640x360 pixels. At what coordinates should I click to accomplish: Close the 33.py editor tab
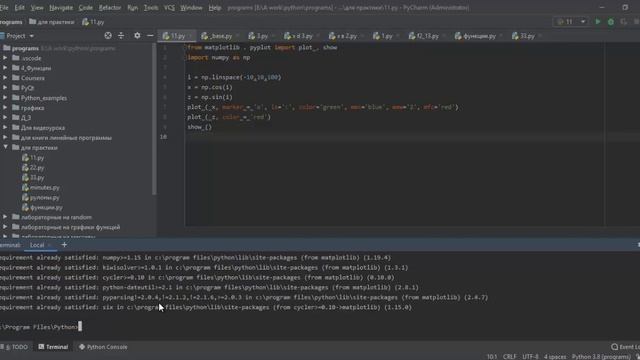point(540,36)
